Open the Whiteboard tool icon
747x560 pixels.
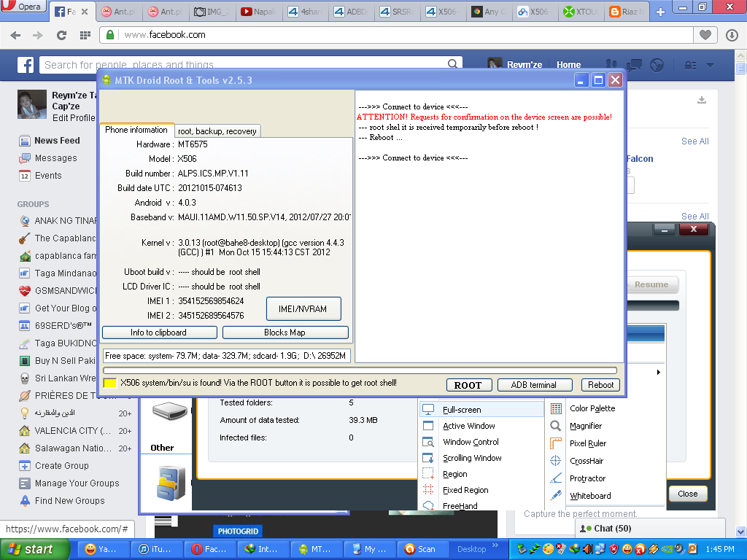tap(556, 496)
